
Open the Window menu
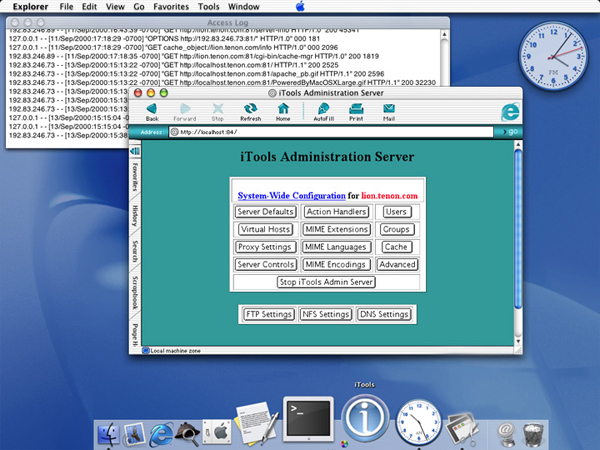coord(244,7)
